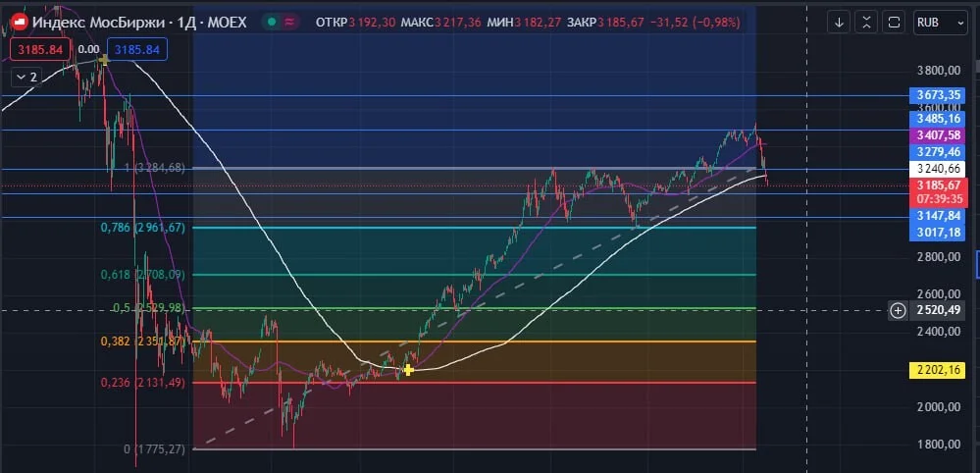The image size is (980, 473).
Task: Click the 3017,18 price label
Action: pos(938,233)
